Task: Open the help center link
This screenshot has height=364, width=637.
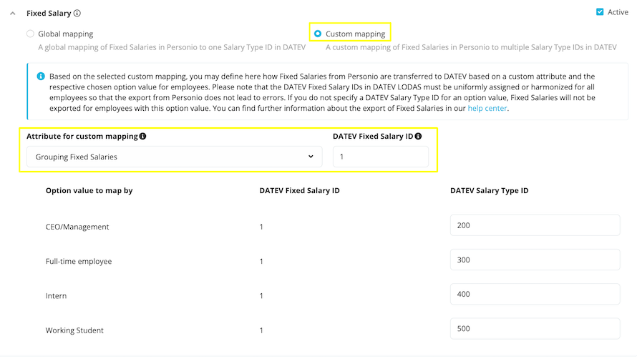Action: coord(487,108)
